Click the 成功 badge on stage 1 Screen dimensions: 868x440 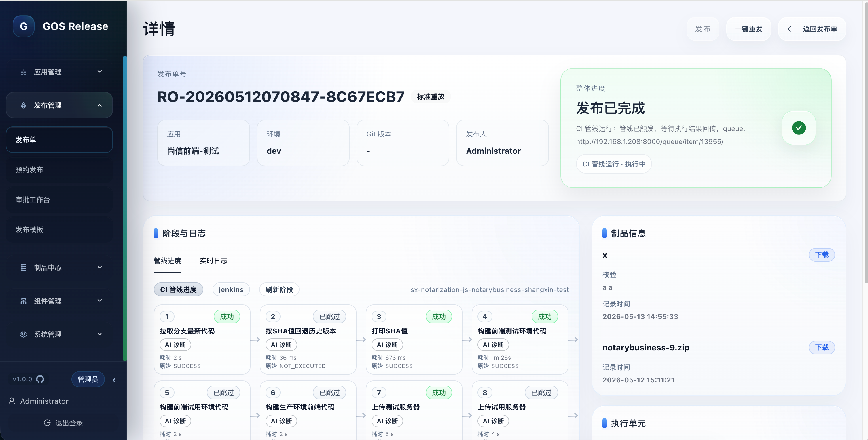point(227,316)
